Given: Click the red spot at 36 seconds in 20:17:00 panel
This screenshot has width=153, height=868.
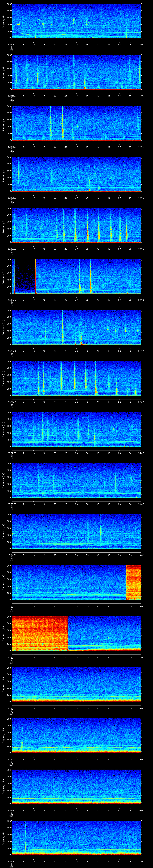Looking at the screenshot, I should pyautogui.click(x=89, y=190).
